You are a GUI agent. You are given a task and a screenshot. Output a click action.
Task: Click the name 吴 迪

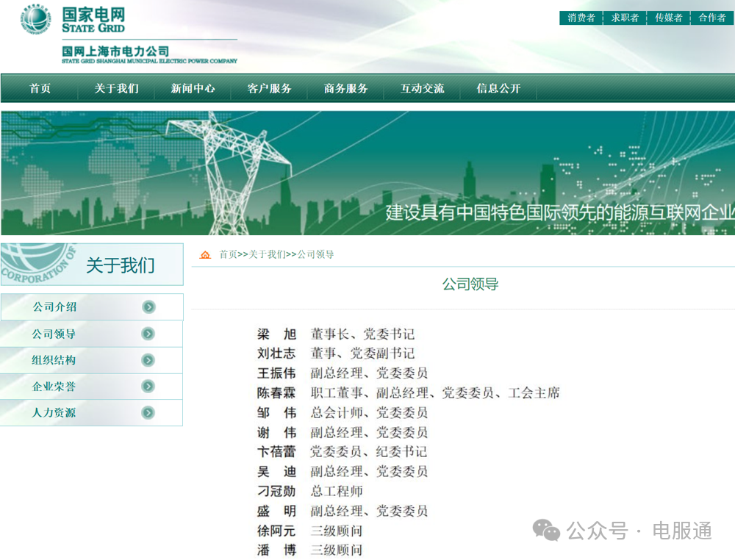[276, 471]
